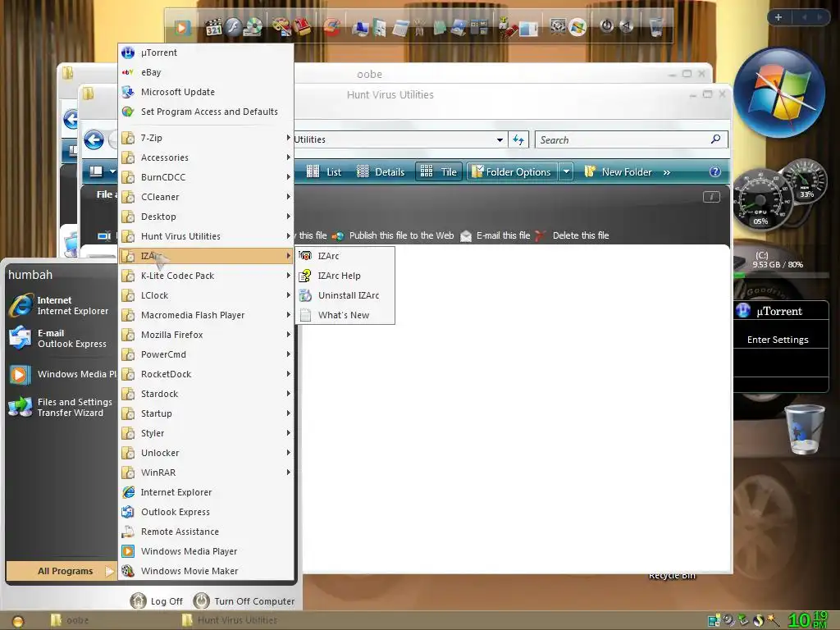Open Files and Settings Transfer Wizard
Viewport: 840px width, 630px height.
coord(61,407)
